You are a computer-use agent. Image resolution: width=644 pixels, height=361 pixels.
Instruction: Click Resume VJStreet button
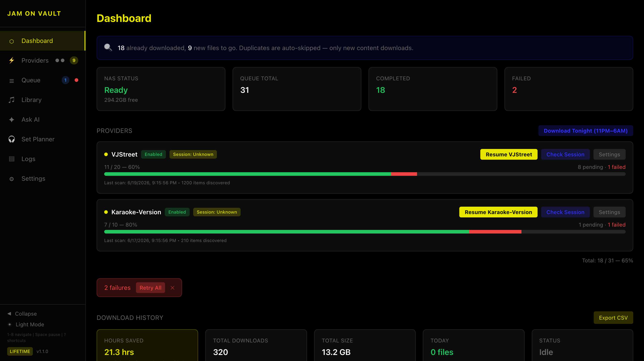(509, 155)
